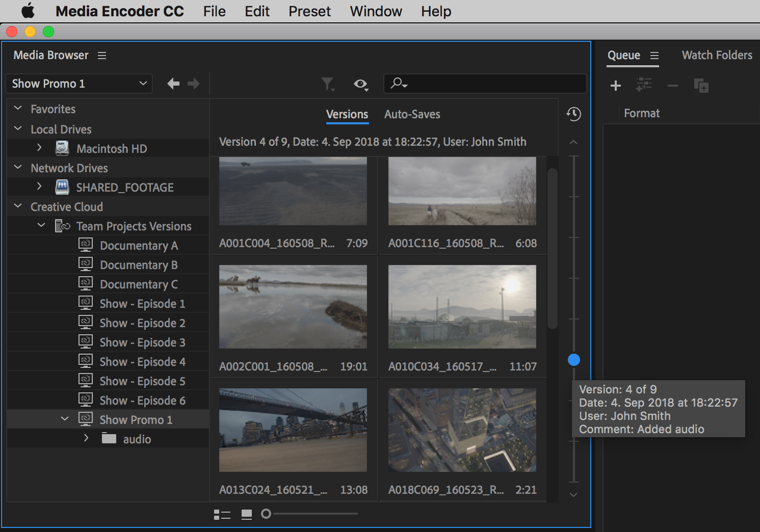Collapse the Creative Cloud section

point(18,206)
